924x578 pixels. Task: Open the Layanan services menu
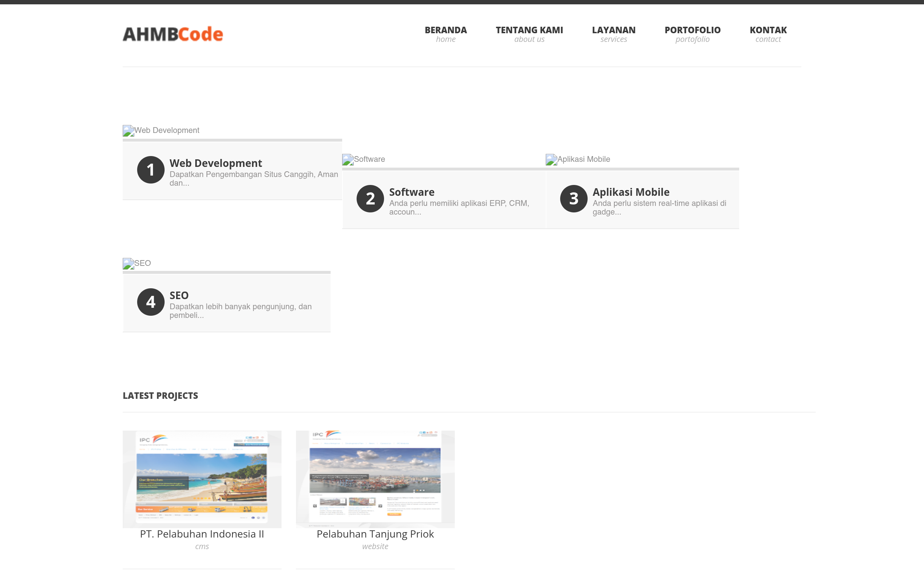click(614, 34)
